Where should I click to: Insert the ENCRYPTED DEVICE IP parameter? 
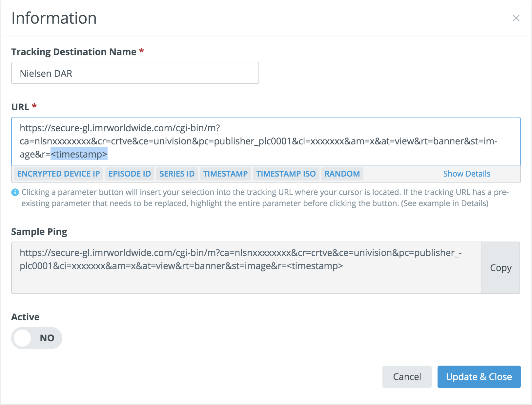point(58,174)
